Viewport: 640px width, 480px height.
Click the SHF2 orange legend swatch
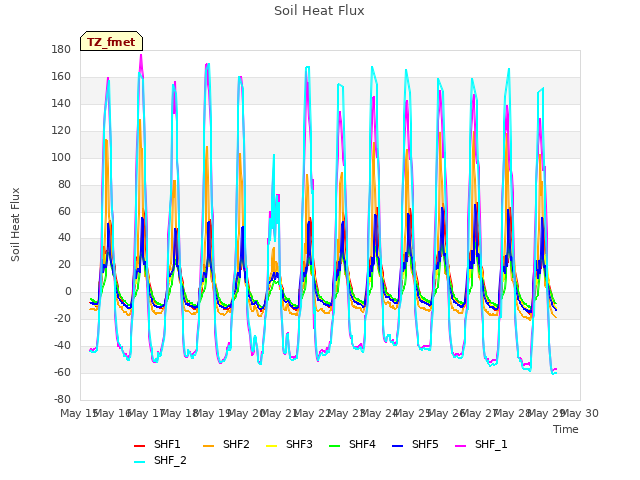tap(208, 446)
